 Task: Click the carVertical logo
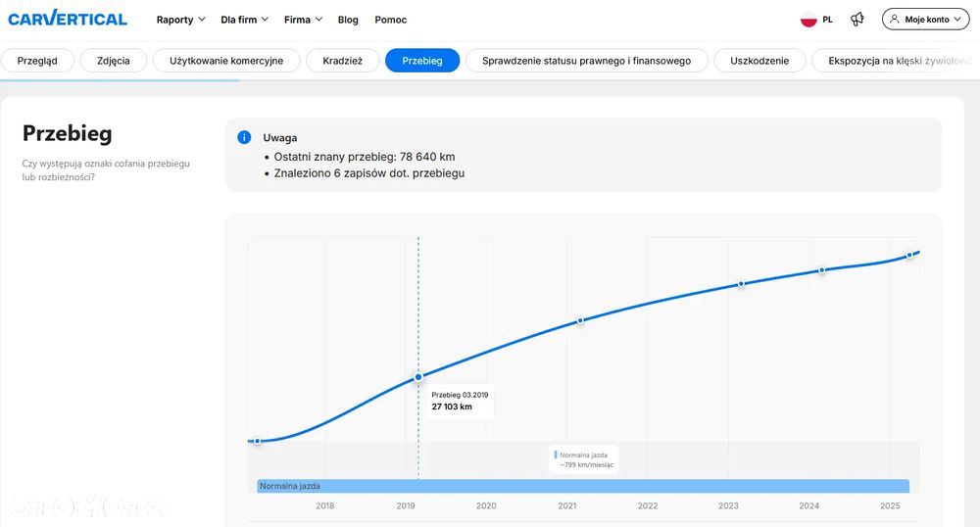68,19
